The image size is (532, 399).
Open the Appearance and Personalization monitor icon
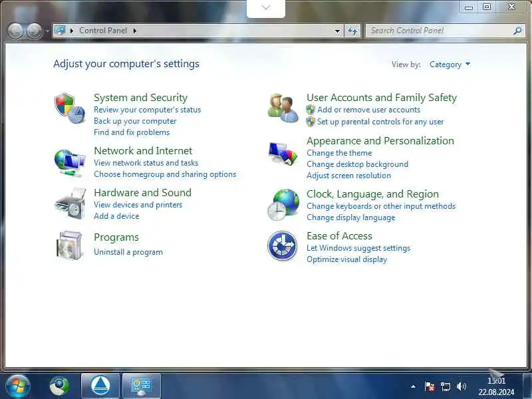(x=283, y=154)
